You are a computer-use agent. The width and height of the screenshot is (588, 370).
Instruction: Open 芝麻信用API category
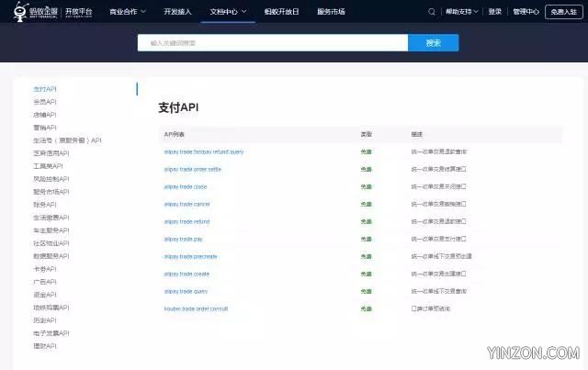pyautogui.click(x=51, y=153)
